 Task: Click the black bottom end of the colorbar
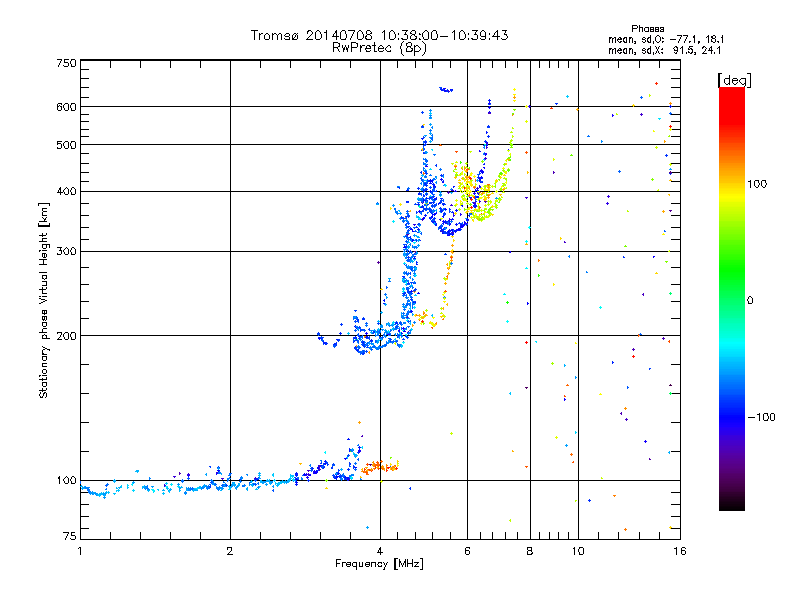[x=732, y=504]
